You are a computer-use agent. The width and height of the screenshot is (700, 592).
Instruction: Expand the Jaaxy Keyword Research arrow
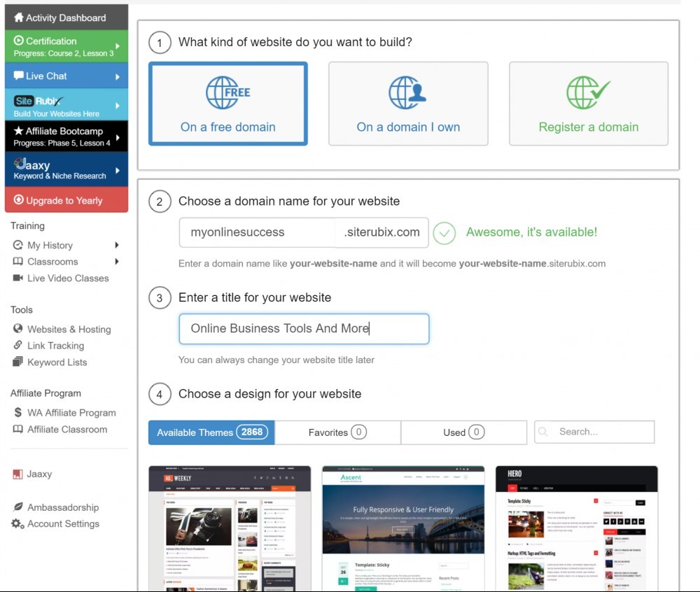[x=118, y=171]
